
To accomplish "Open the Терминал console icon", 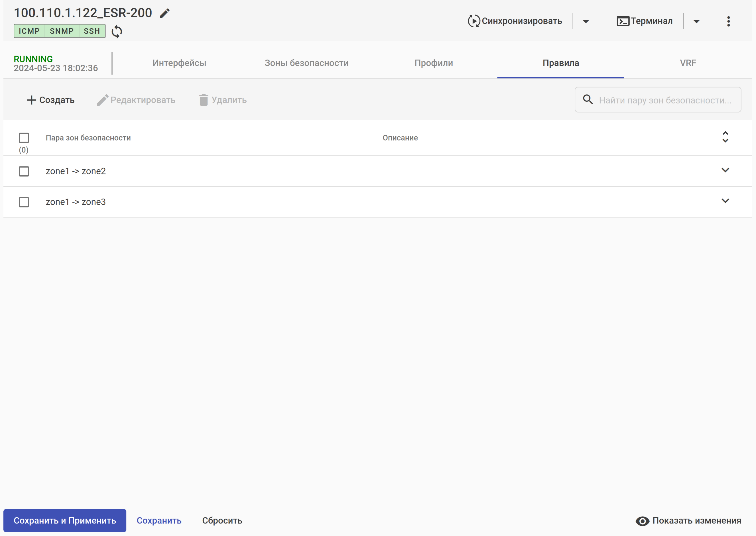I will pyautogui.click(x=623, y=21).
